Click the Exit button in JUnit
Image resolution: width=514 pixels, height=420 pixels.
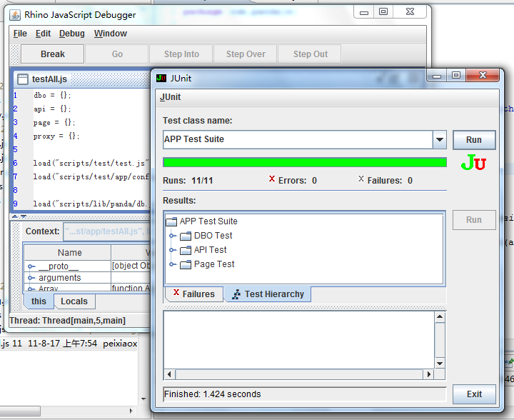(474, 394)
